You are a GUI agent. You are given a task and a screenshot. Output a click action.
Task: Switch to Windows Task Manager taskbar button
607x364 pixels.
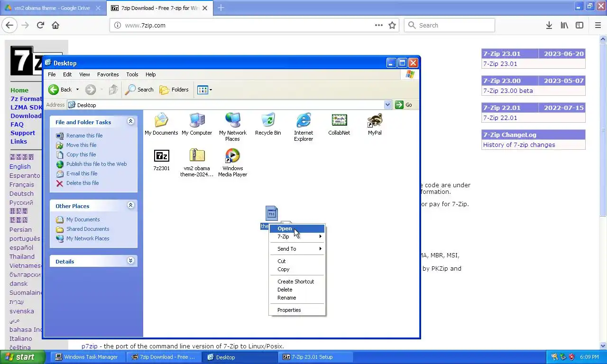[87, 357]
